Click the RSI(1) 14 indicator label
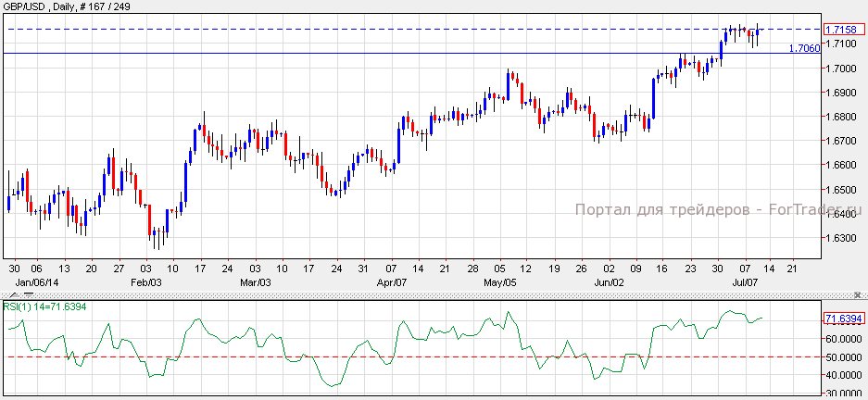This screenshot has width=868, height=400. click(x=44, y=306)
